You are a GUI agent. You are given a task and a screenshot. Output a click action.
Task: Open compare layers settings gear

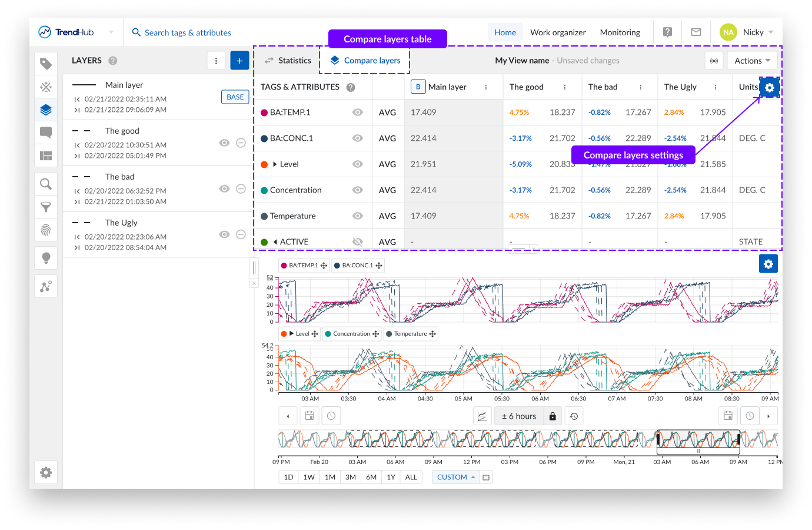tap(769, 87)
